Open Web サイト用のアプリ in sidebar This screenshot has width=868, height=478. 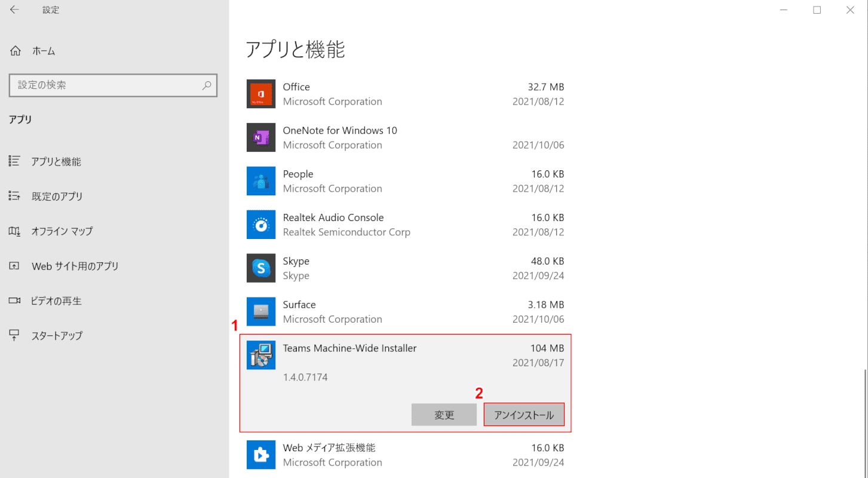75,266
